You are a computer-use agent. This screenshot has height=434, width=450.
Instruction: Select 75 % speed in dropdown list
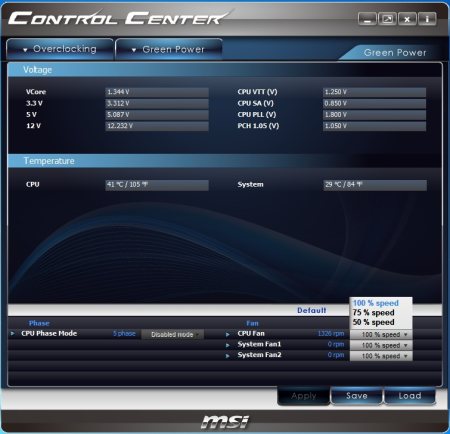[373, 313]
